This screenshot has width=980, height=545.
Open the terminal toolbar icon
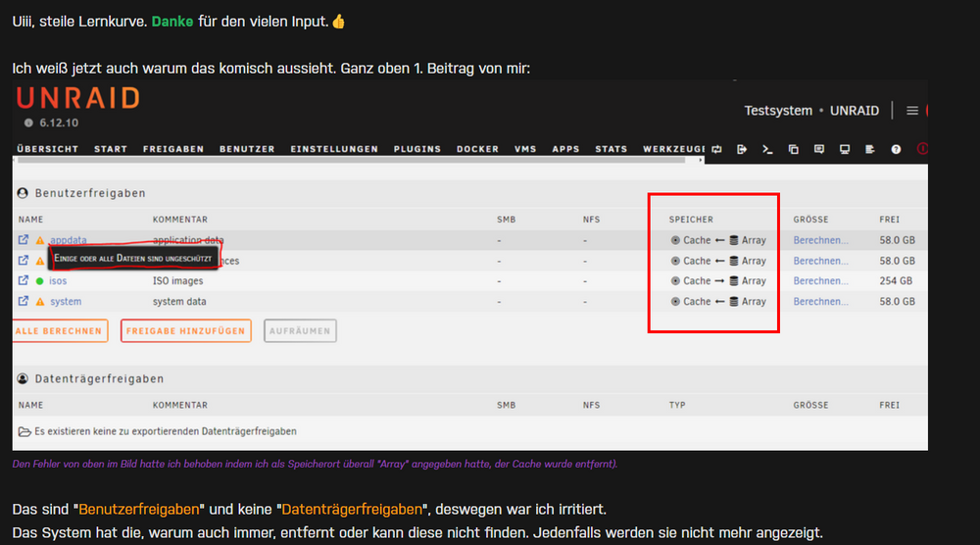[767, 149]
